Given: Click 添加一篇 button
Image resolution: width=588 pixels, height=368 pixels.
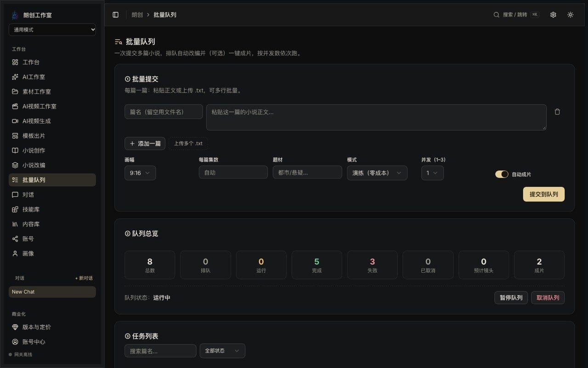Looking at the screenshot, I should coord(145,144).
